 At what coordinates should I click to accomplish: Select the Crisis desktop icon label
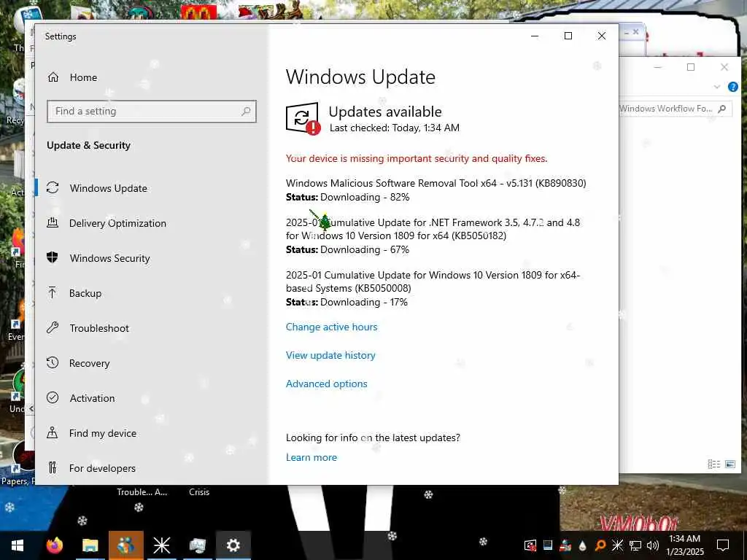pos(199,492)
